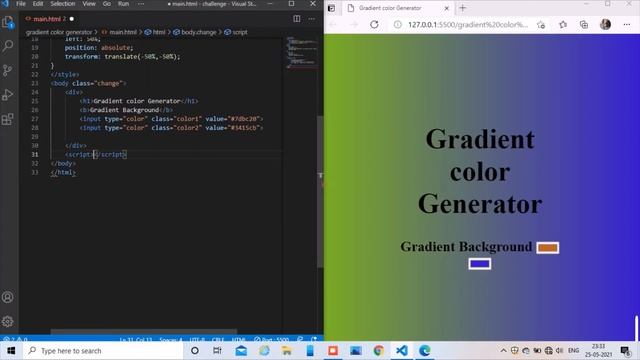Open the Search view in VS Code sidebar

click(x=8, y=46)
